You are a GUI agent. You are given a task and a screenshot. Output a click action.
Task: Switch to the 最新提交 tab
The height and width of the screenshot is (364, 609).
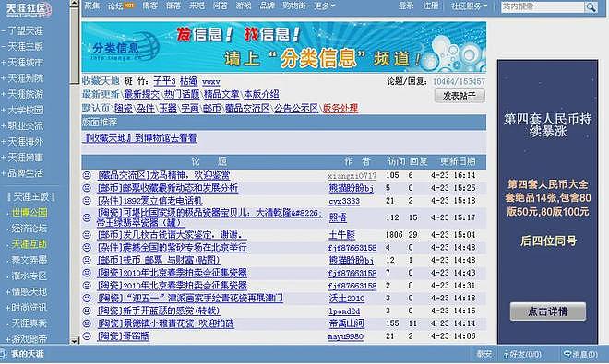pos(142,94)
